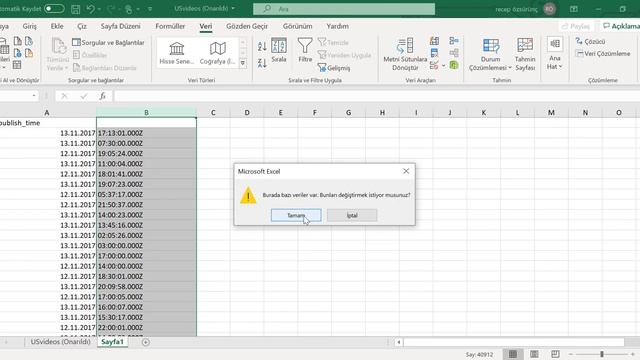
Task: Expand the Veri Türleri gallery
Action: [x=243, y=63]
